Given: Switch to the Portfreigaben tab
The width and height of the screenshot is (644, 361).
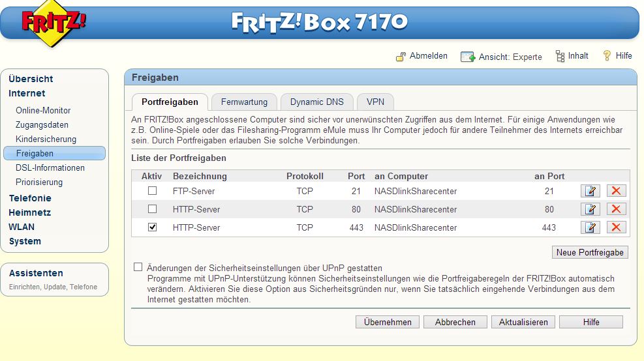Looking at the screenshot, I should tap(170, 102).
